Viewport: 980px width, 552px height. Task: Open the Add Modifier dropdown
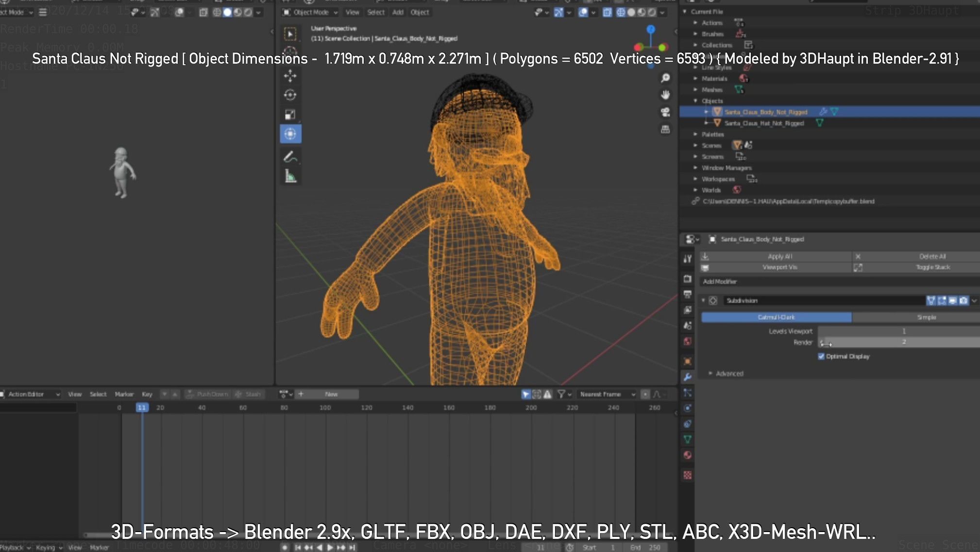pyautogui.click(x=839, y=282)
